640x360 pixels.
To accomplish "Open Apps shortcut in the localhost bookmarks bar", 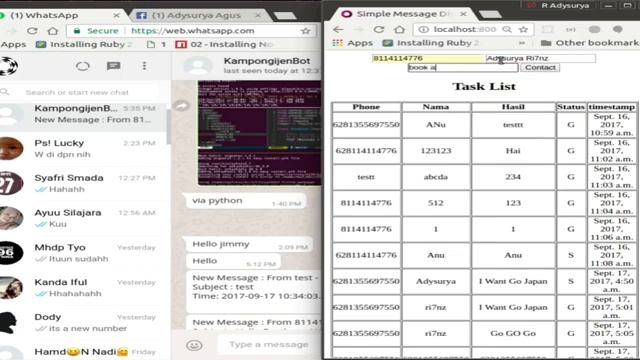I will pos(353,43).
